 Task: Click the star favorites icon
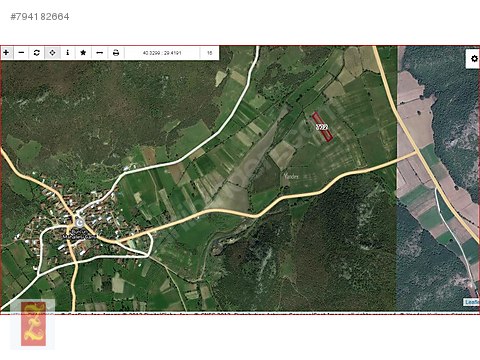click(83, 53)
